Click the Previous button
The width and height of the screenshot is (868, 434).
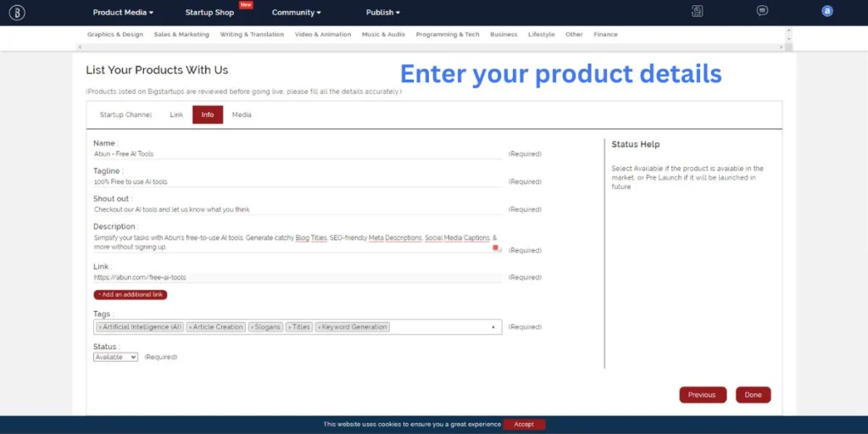702,395
